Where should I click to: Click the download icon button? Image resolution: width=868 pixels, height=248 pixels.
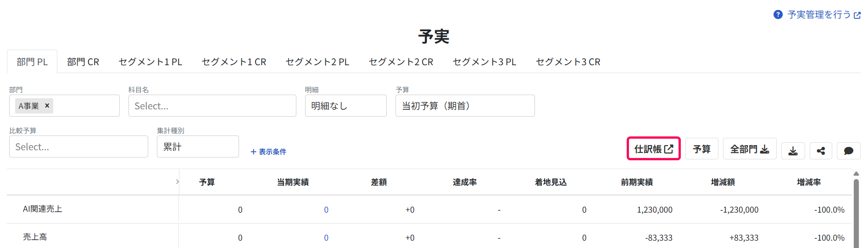coord(793,151)
